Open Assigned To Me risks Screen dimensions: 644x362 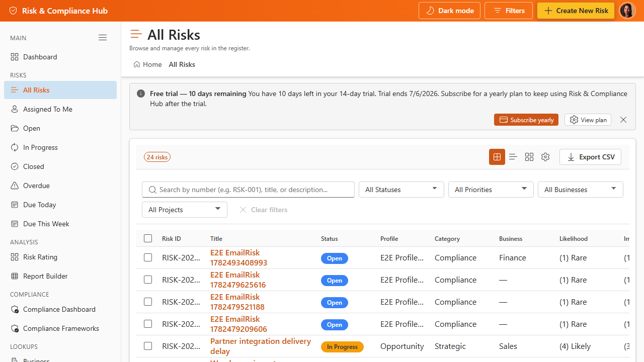pos(60,109)
